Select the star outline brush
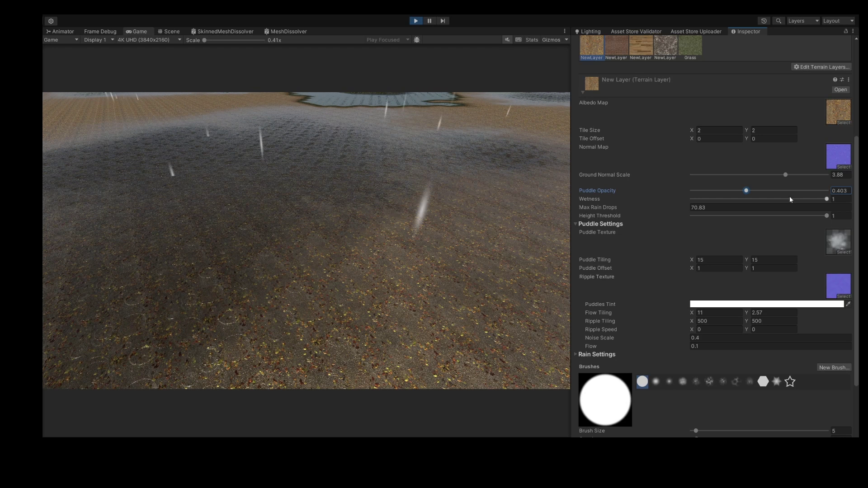Viewport: 868px width, 488px height. pos(790,382)
